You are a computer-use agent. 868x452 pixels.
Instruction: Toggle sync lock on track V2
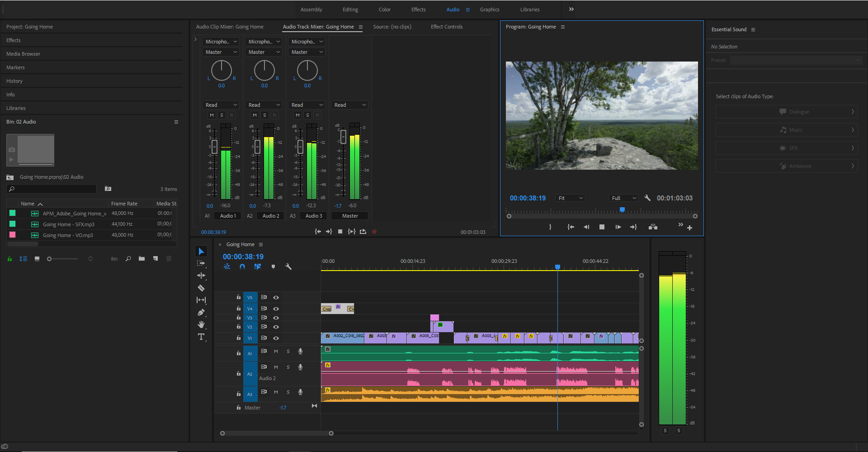tap(264, 327)
